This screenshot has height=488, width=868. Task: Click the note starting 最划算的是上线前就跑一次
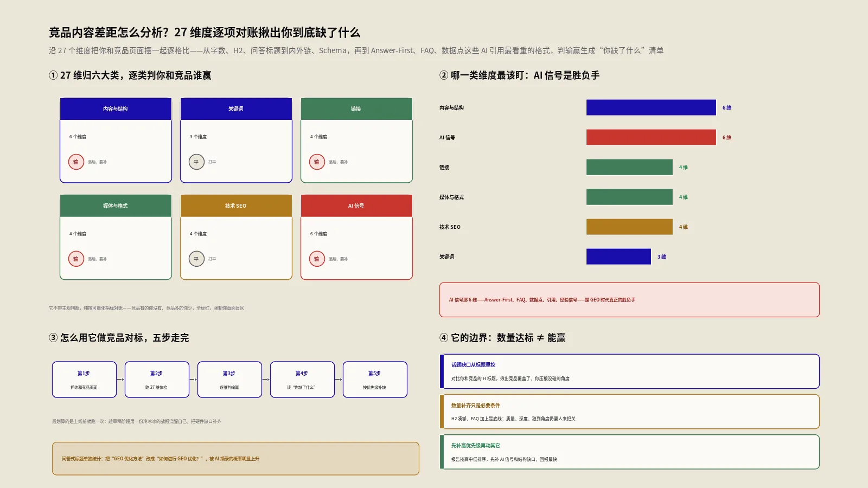pyautogui.click(x=137, y=421)
